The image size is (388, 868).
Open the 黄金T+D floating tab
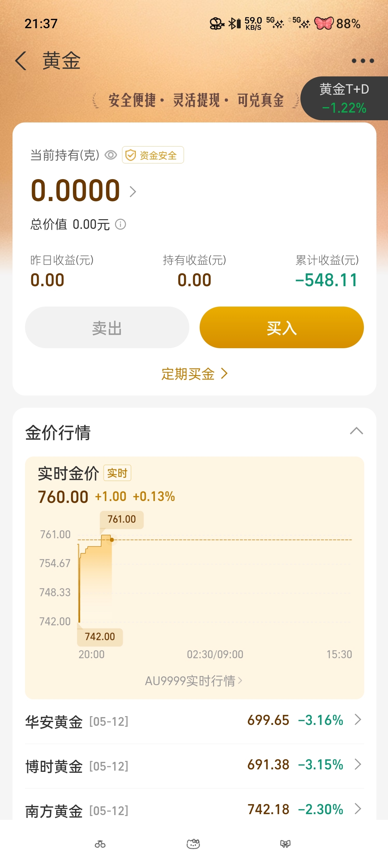click(x=344, y=98)
